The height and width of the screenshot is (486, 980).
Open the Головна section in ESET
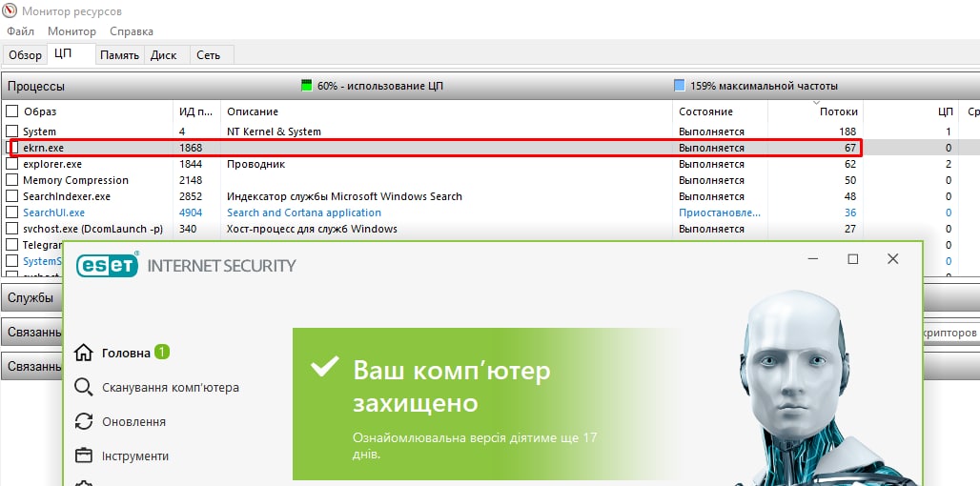pyautogui.click(x=126, y=353)
